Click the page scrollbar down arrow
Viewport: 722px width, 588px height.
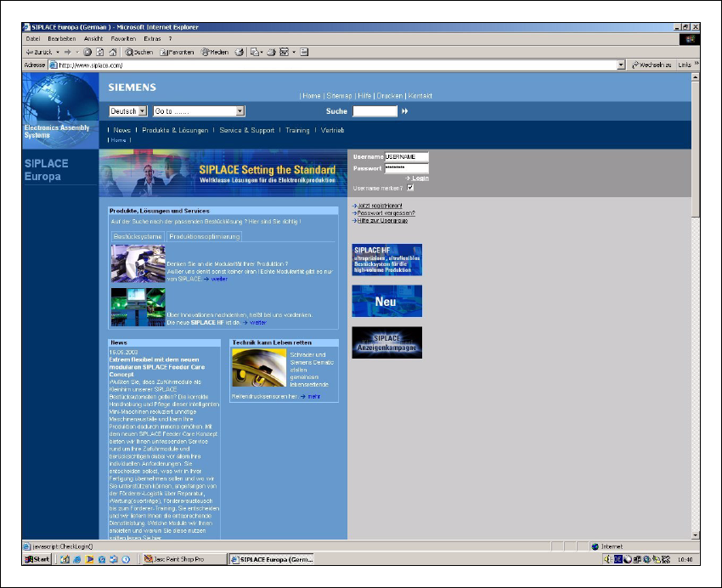point(696,535)
